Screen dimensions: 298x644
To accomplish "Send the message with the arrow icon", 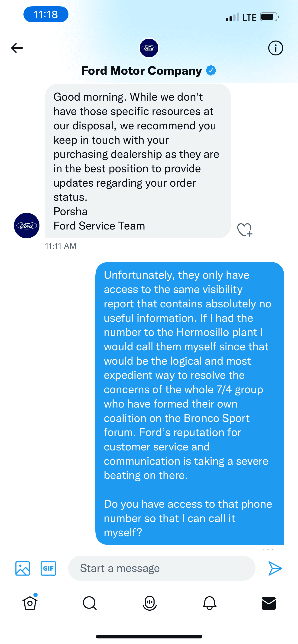I will pos(275,568).
